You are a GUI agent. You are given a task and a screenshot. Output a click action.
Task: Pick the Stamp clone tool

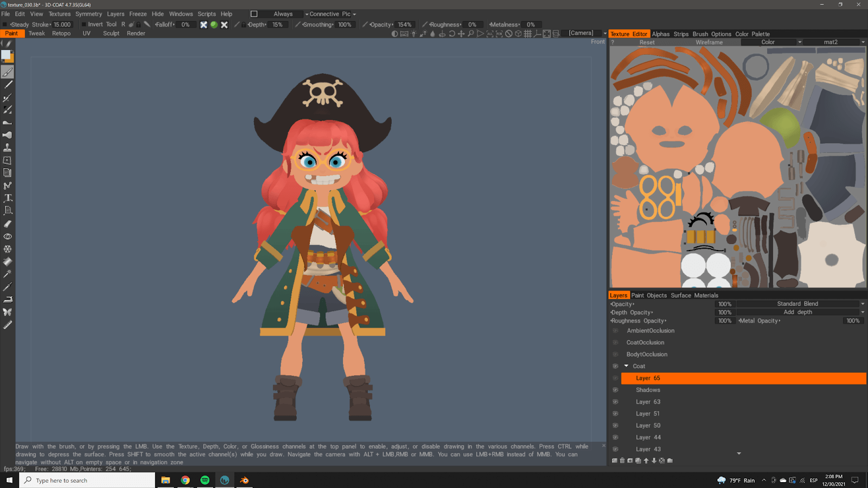(8, 147)
